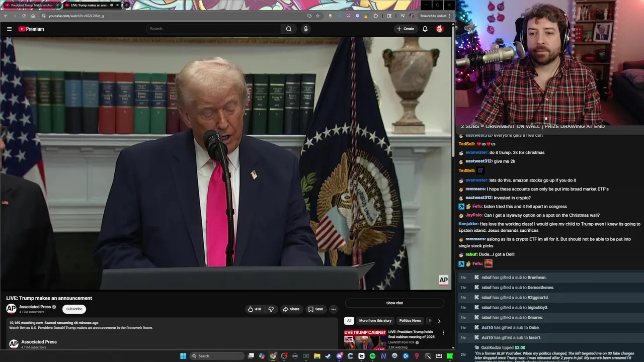Click Relaunch to update in Chrome
This screenshot has width=644, height=362.
[x=433, y=16]
